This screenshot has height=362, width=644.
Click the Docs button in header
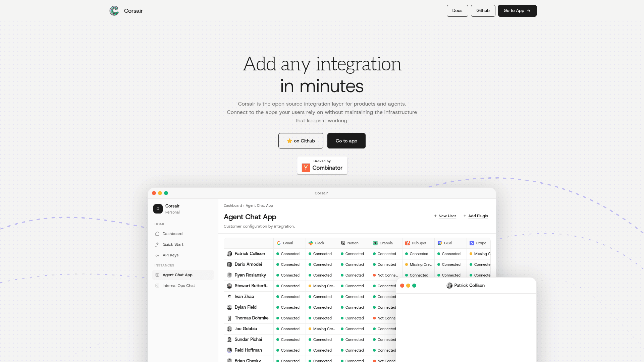coord(457,11)
